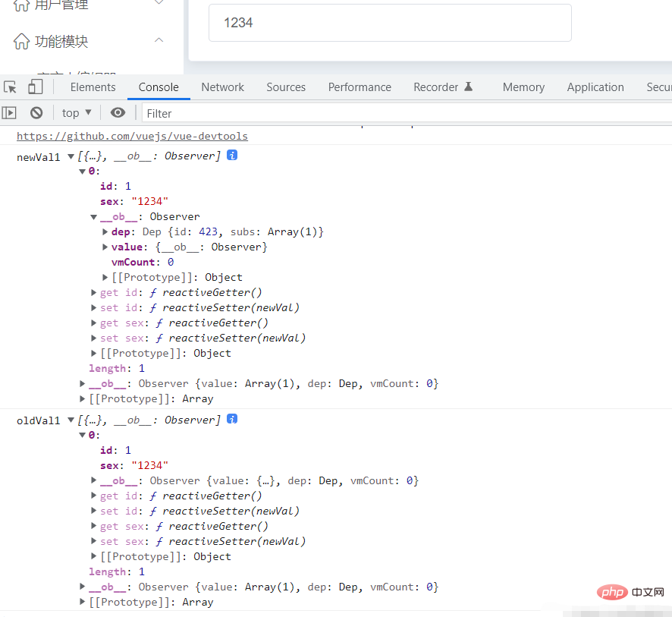Switch to the Application tab
Viewport: 672px width, 617px height.
pyautogui.click(x=595, y=87)
